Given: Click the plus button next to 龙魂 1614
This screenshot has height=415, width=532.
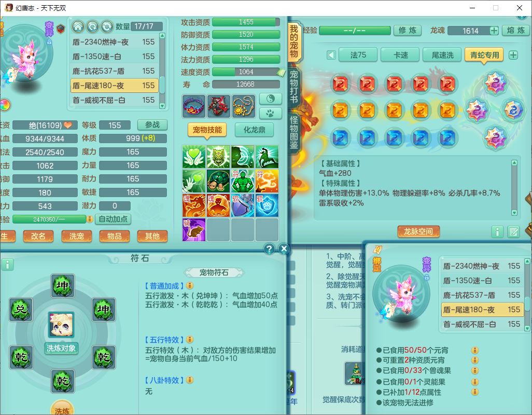Looking at the screenshot, I should coord(494,31).
